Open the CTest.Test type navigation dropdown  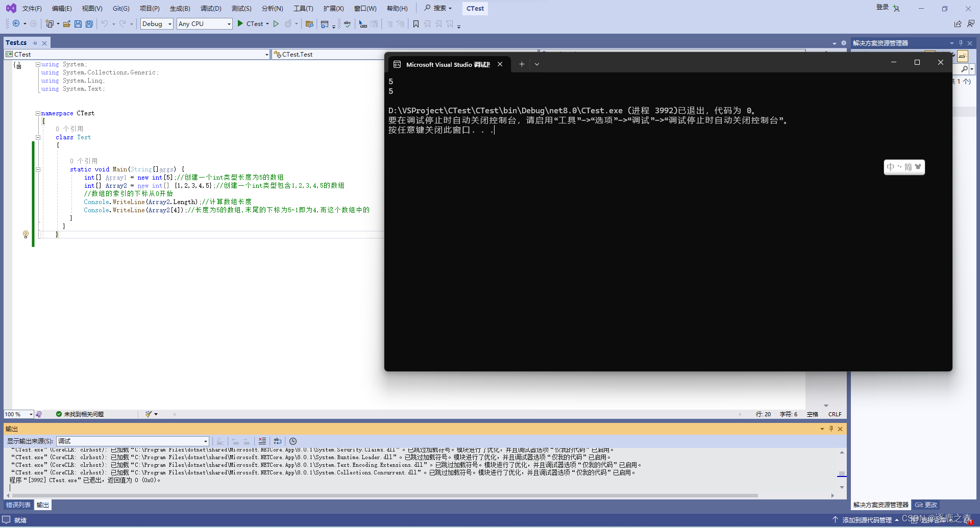pyautogui.click(x=328, y=54)
